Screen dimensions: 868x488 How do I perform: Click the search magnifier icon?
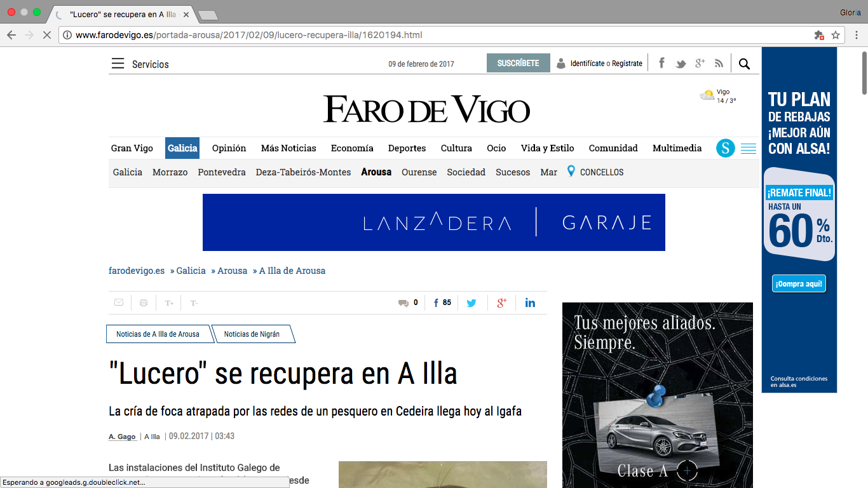(745, 64)
